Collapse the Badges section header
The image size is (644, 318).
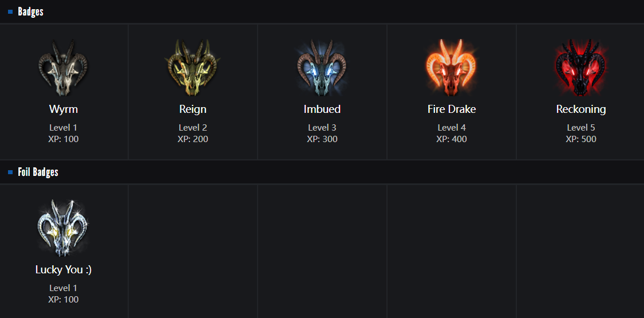tap(30, 11)
